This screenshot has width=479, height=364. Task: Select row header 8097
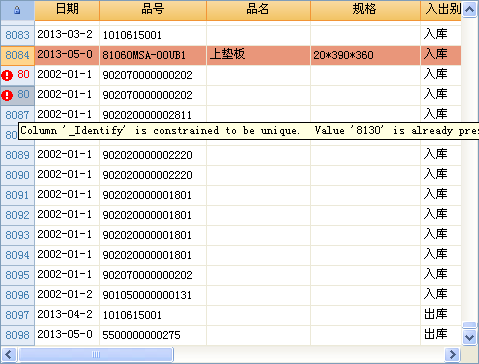pos(17,315)
